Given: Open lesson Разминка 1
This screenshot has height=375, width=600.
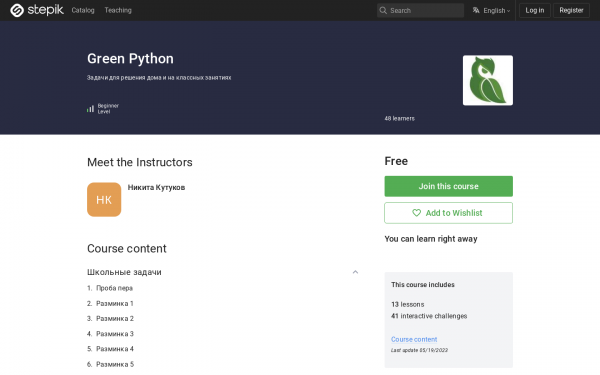Looking at the screenshot, I should (x=115, y=303).
